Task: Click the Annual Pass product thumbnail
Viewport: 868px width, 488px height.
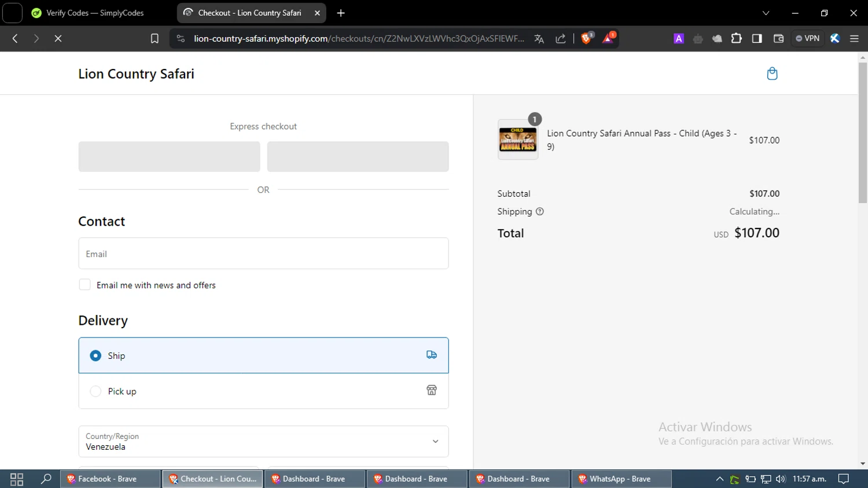Action: [518, 140]
